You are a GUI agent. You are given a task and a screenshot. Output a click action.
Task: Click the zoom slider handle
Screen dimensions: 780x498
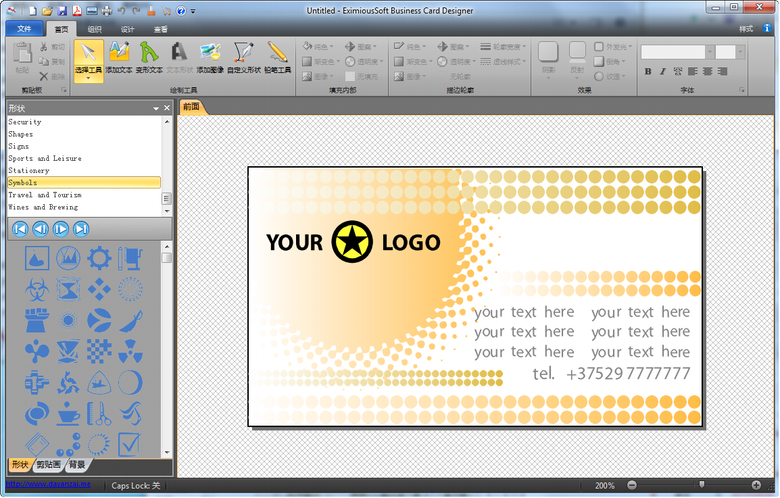[x=701, y=485]
